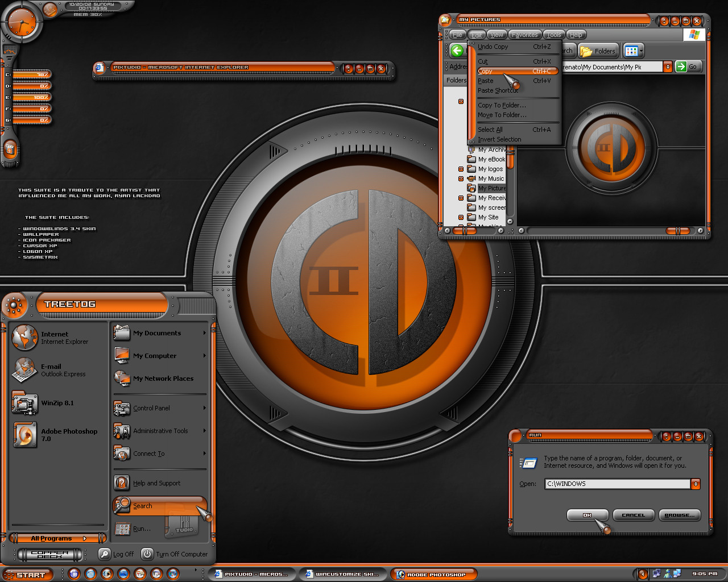Open Administrative Tools in the Start menu
728x582 pixels.
coord(160,431)
